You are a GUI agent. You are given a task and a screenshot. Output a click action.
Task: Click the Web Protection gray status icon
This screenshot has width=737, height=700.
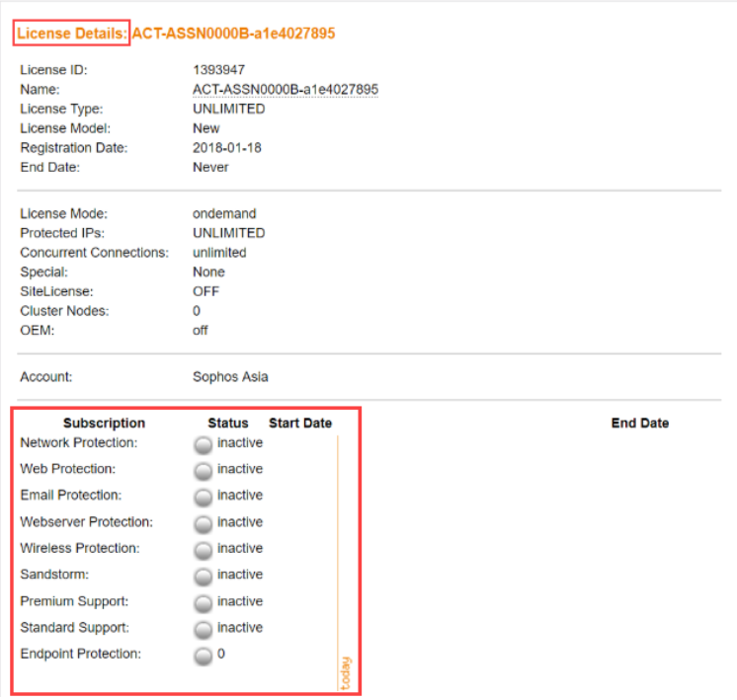(x=203, y=471)
